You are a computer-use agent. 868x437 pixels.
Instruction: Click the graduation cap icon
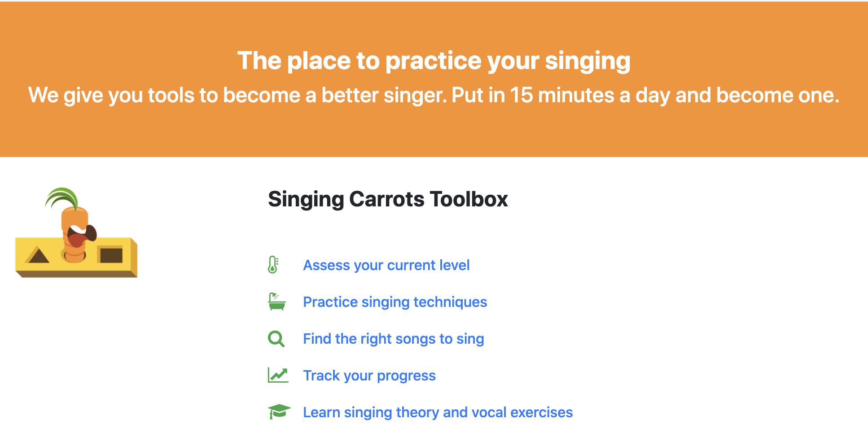(279, 411)
